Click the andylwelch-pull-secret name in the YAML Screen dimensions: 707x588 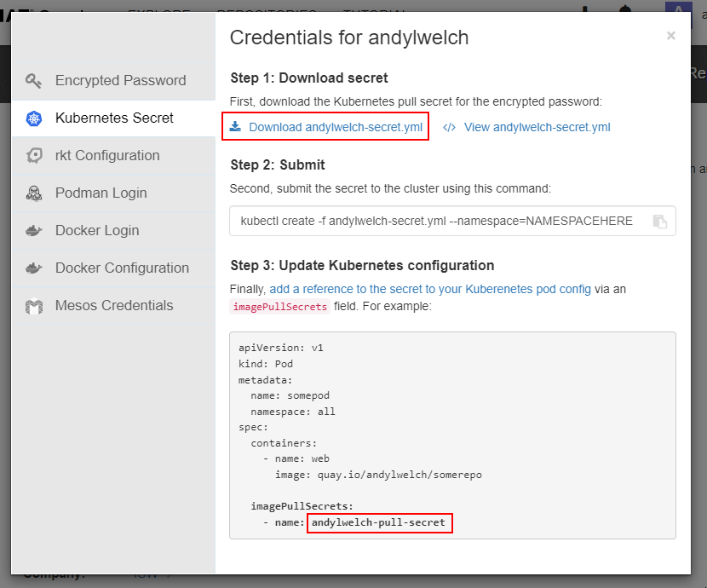point(379,522)
